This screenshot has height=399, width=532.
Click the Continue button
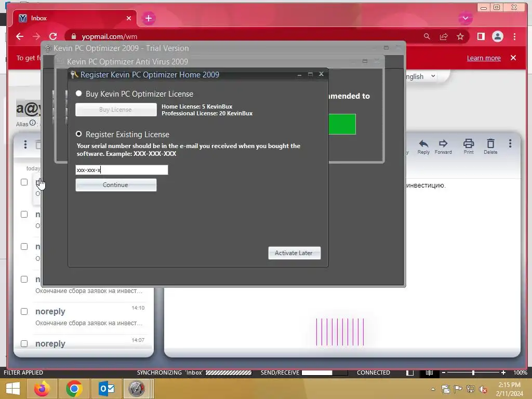116,185
